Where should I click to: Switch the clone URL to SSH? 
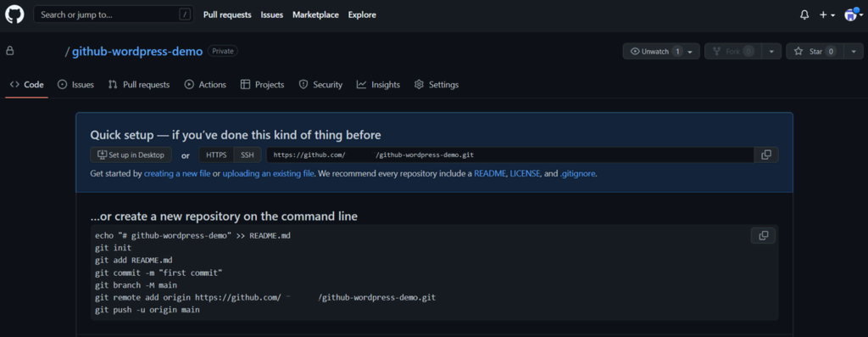pos(248,154)
